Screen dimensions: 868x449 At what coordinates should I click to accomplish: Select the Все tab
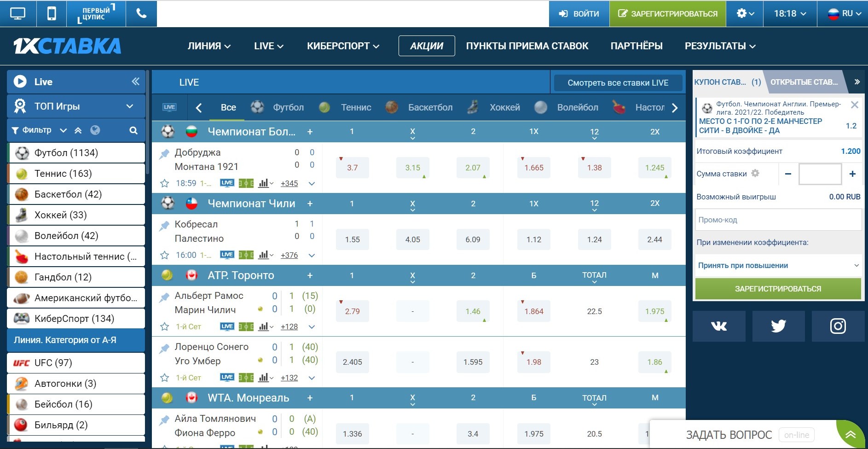228,108
